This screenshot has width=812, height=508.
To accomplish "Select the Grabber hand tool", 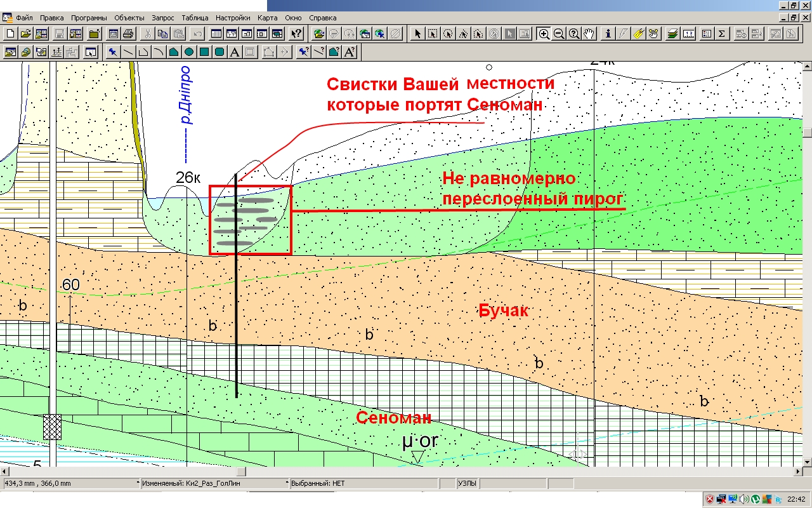I will pos(589,34).
